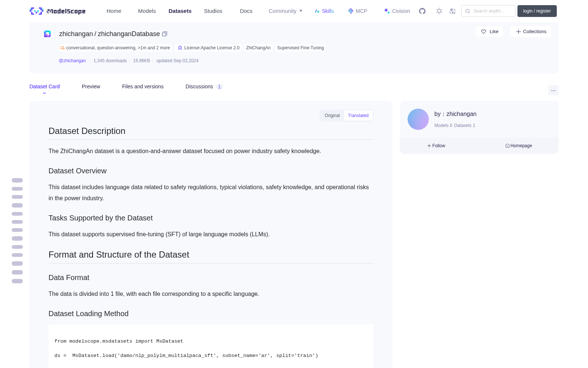Click the ModelScope logo

point(58,11)
